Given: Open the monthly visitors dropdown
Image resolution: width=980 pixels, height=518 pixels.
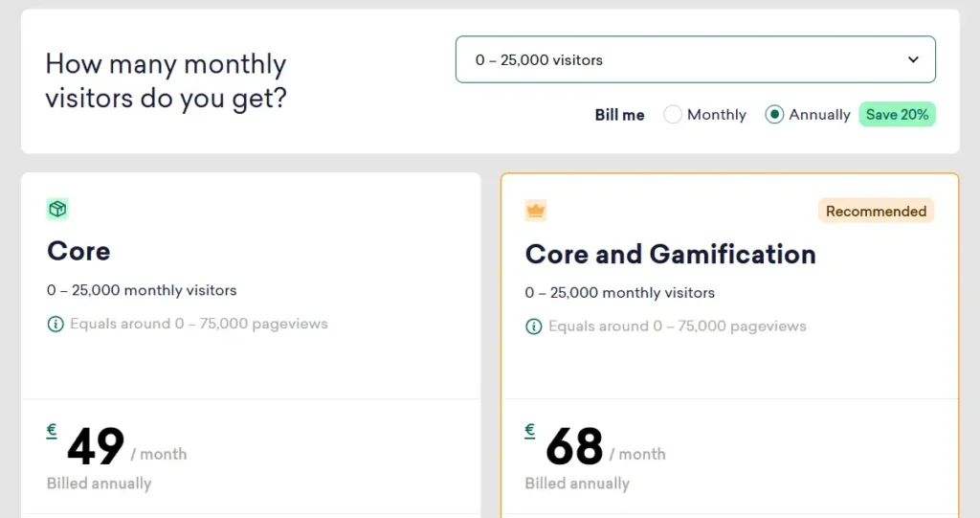Looking at the screenshot, I should pyautogui.click(x=695, y=59).
